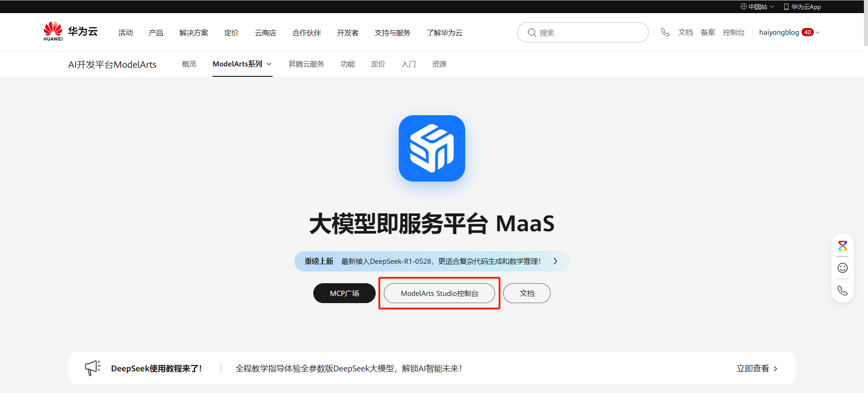Screen dimensions: 868x393
Task: Click the megaphone announcement icon
Action: click(93, 368)
